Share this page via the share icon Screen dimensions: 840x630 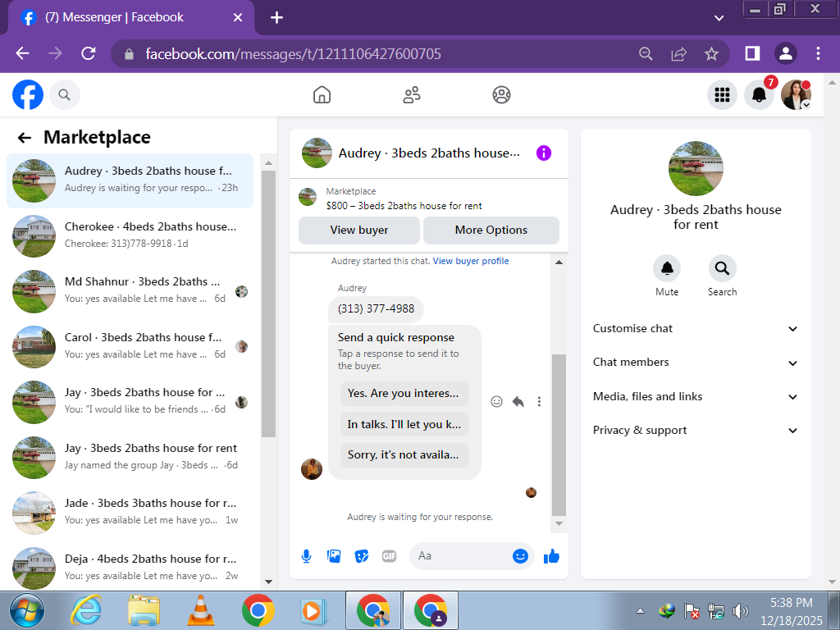coord(678,53)
